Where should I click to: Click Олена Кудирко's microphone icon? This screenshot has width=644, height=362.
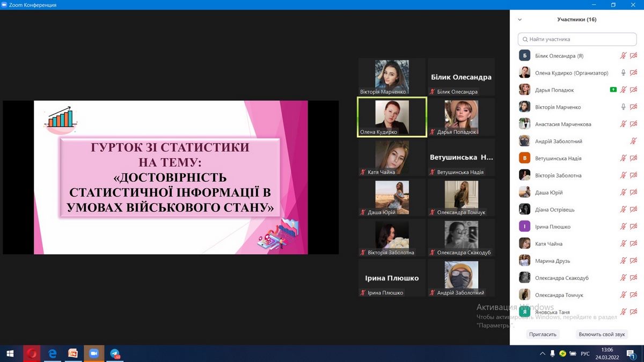point(623,73)
